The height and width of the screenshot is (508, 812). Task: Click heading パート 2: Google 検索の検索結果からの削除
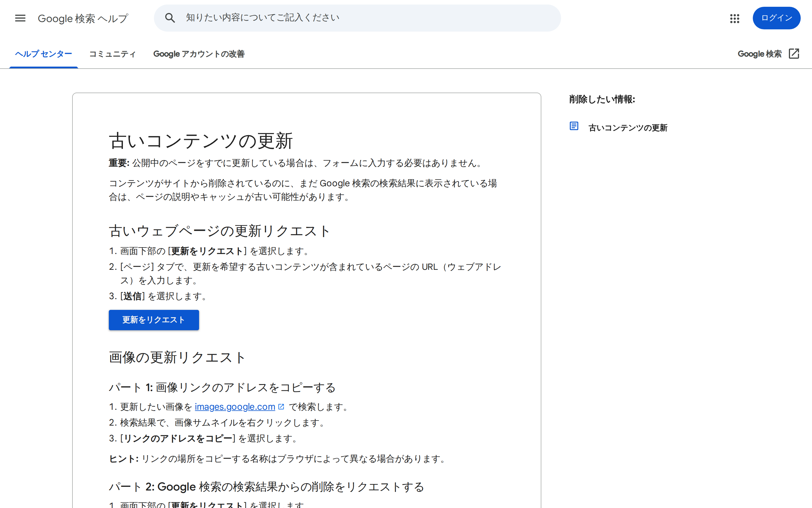click(266, 487)
